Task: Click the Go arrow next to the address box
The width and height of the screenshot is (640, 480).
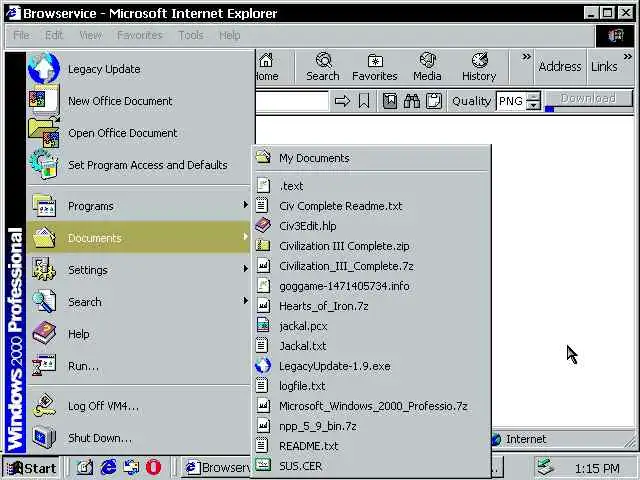Action: [x=342, y=101]
